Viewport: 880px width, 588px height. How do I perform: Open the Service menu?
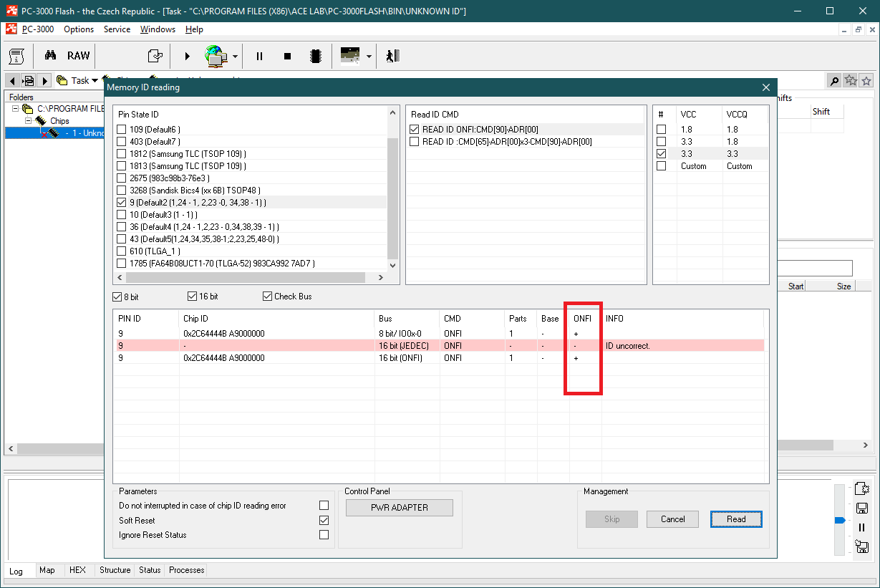(x=117, y=29)
